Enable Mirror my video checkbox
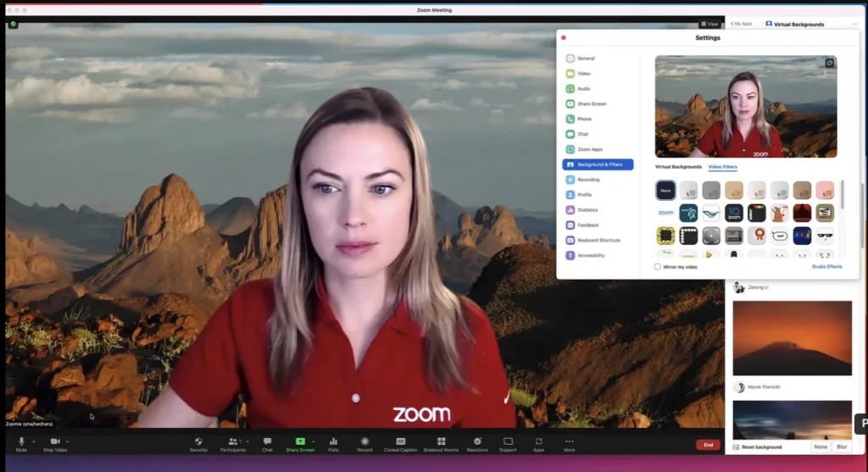Viewport: 868px width, 472px height. pos(658,267)
